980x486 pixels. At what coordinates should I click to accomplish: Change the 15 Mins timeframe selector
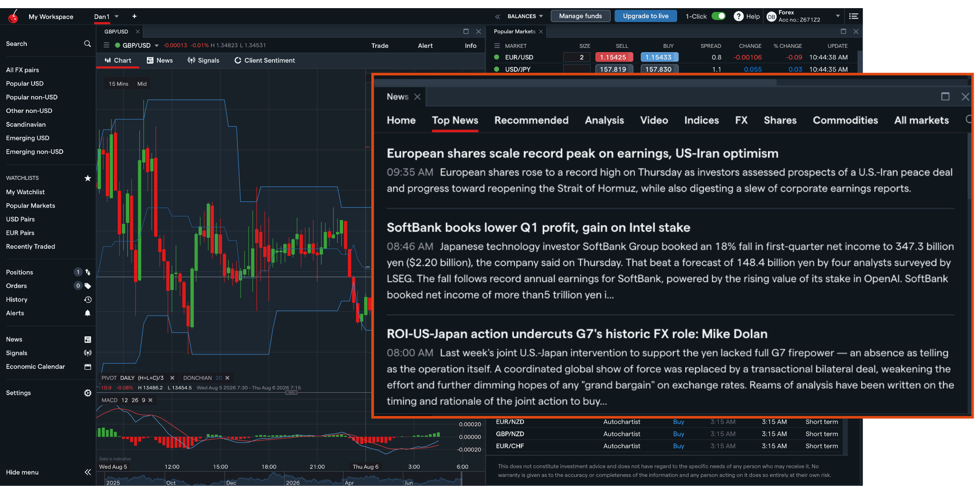(x=118, y=84)
